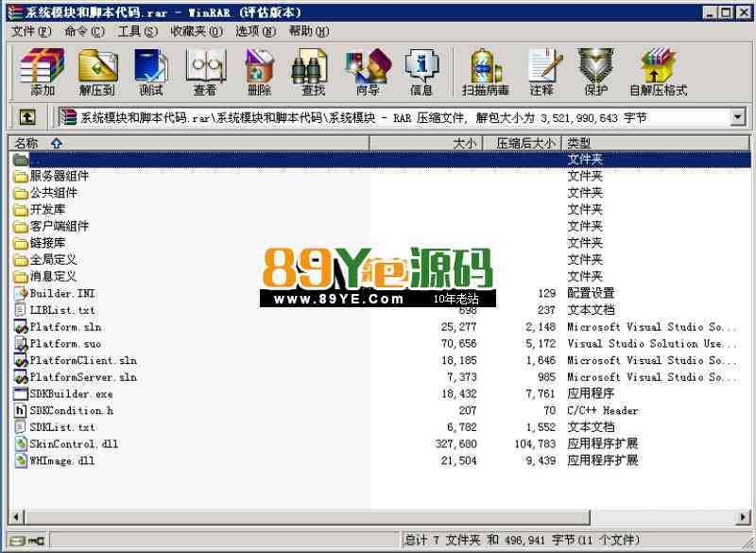Click the archive path text field
The width and height of the screenshot is (756, 553).
(x=393, y=117)
